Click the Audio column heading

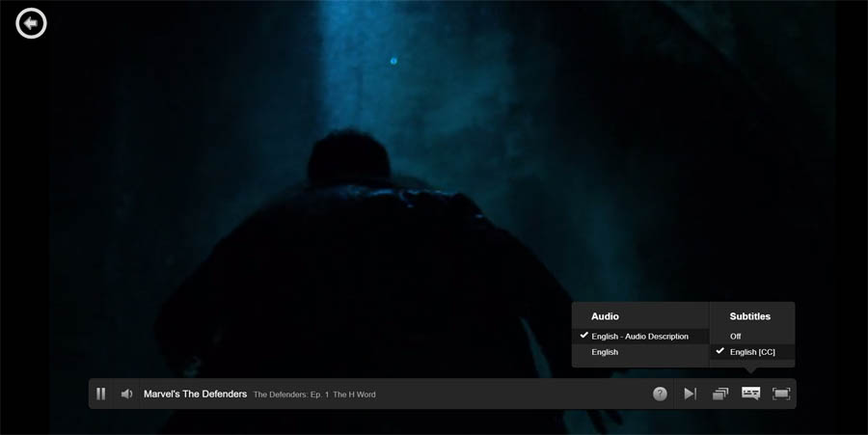[605, 316]
